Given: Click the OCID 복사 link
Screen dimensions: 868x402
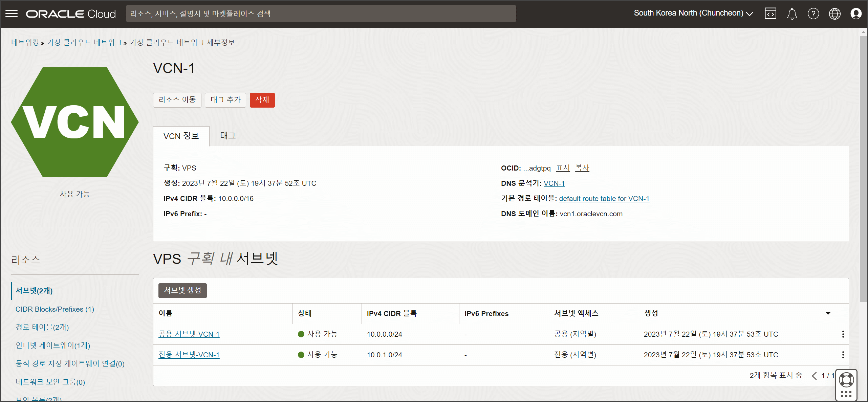Looking at the screenshot, I should [x=582, y=168].
